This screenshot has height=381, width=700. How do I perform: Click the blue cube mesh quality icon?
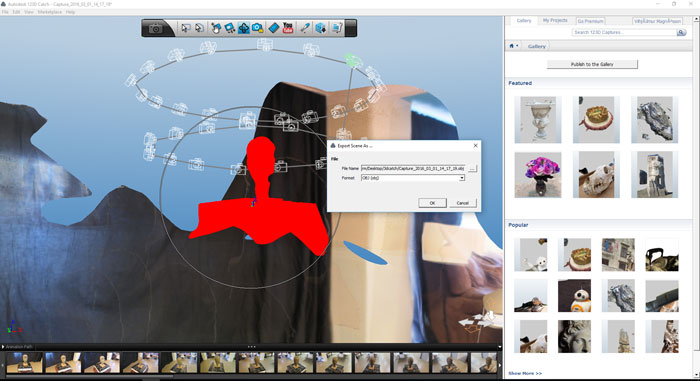tap(321, 28)
